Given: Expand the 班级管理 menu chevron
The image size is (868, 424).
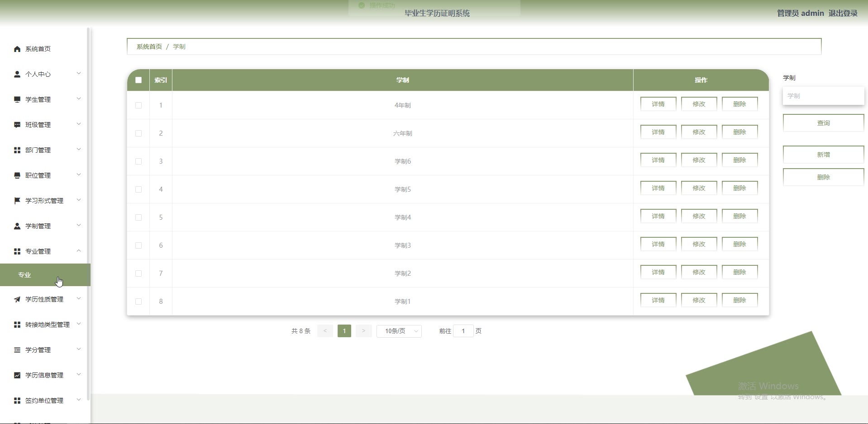Looking at the screenshot, I should click(x=79, y=124).
